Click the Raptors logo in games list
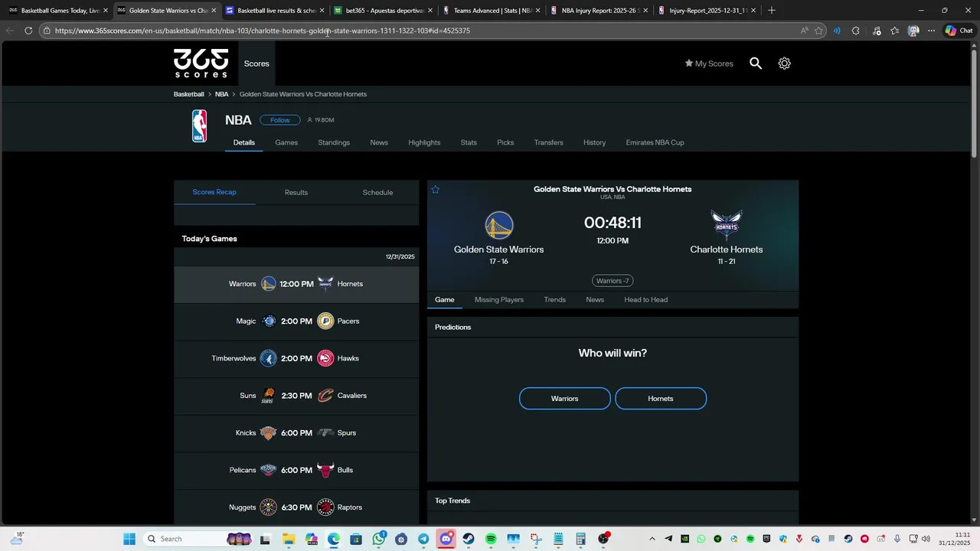 pyautogui.click(x=325, y=507)
